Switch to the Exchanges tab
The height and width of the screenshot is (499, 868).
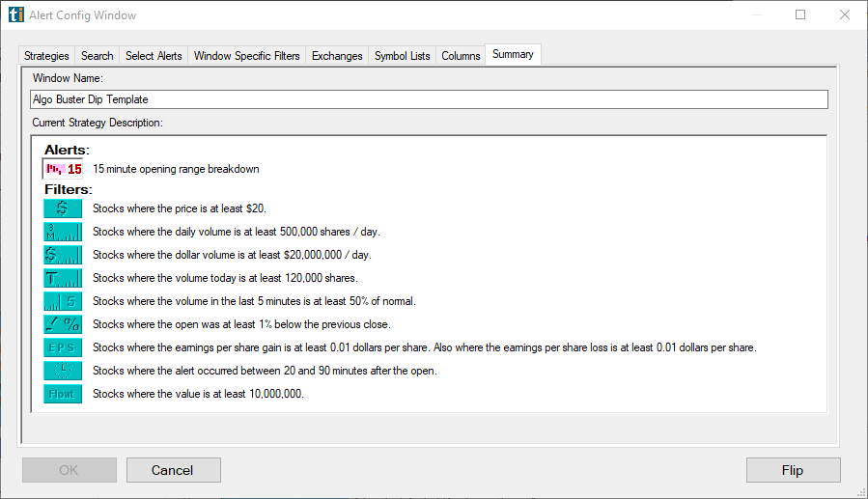click(x=337, y=56)
